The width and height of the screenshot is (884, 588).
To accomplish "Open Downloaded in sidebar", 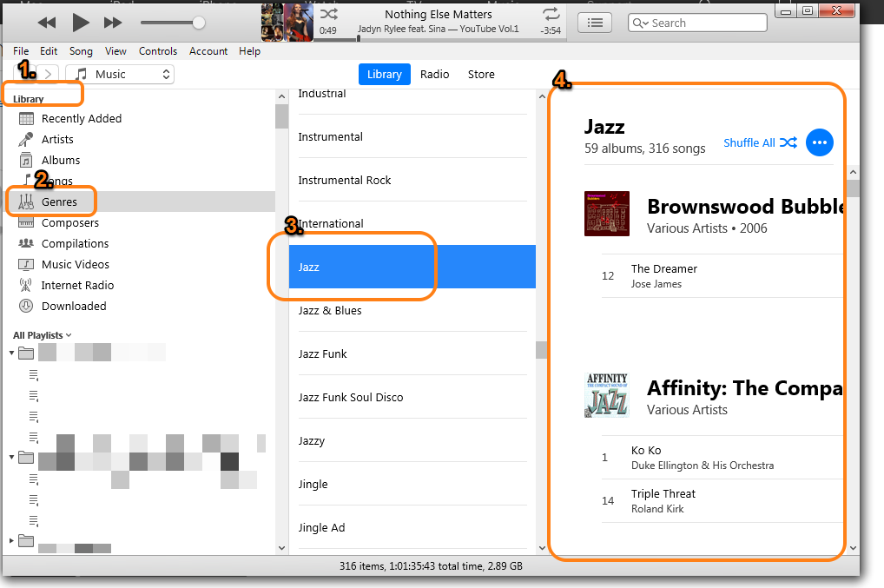I will [74, 306].
